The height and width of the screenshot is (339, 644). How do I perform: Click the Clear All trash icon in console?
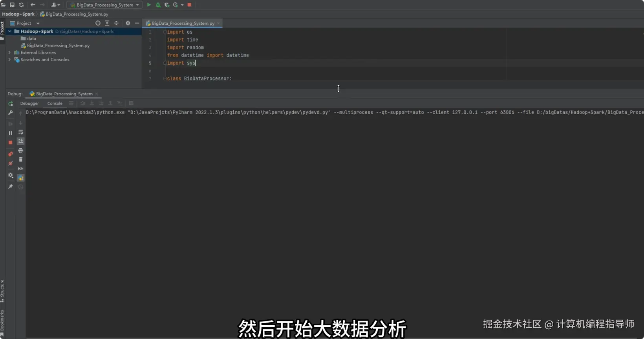[x=21, y=160]
